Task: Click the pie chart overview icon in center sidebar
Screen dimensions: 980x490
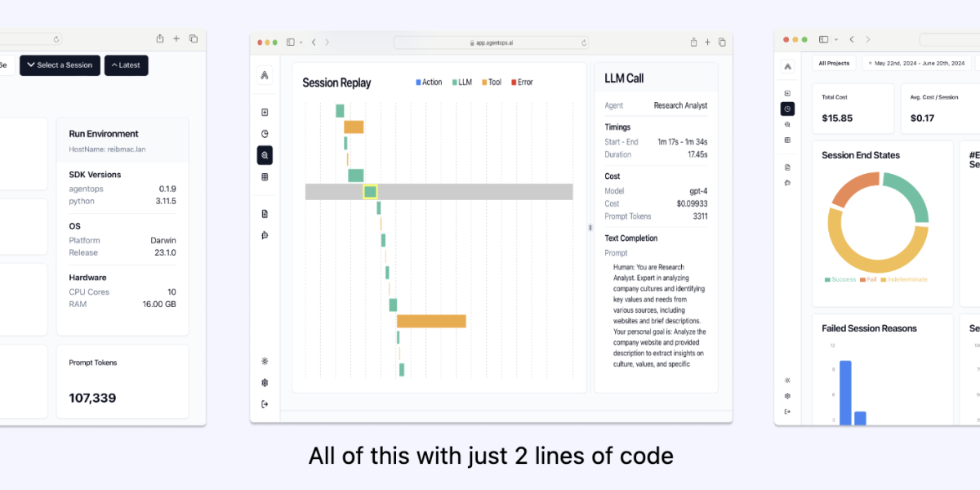Action: (x=265, y=133)
